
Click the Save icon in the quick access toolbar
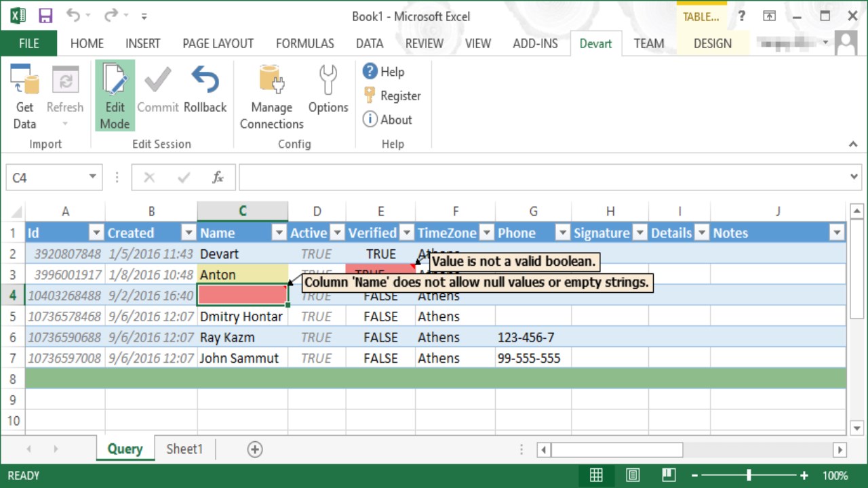45,16
